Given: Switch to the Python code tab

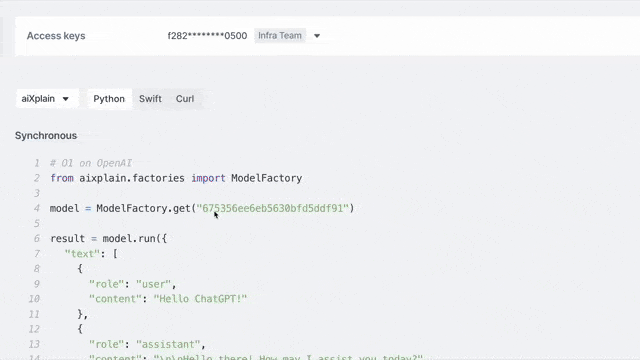Looking at the screenshot, I should (109, 99).
